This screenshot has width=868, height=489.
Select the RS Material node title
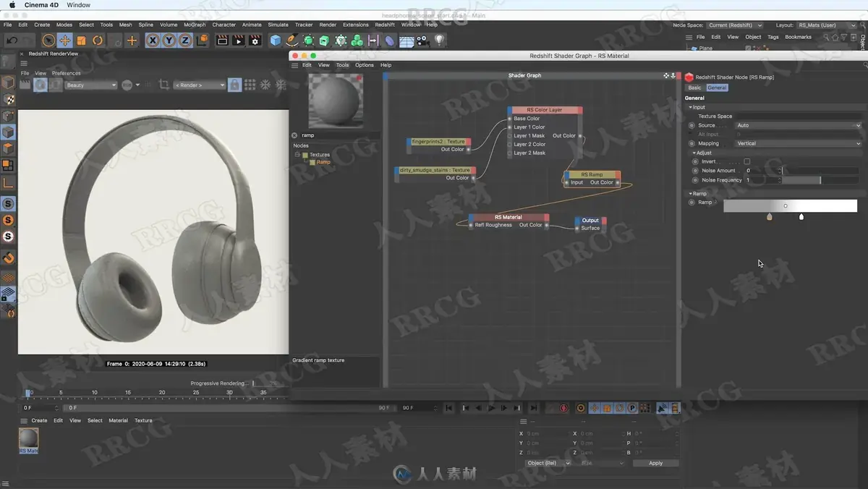[x=509, y=217]
